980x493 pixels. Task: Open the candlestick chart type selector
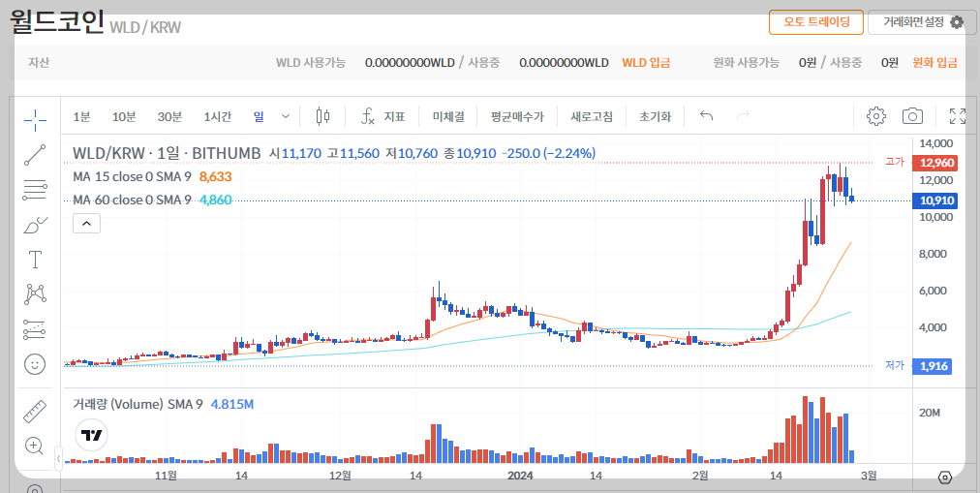coord(322,116)
